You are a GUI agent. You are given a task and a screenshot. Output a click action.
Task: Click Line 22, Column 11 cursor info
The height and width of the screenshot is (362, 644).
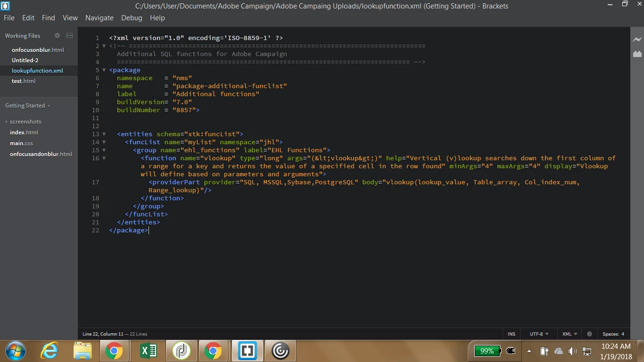(x=102, y=334)
